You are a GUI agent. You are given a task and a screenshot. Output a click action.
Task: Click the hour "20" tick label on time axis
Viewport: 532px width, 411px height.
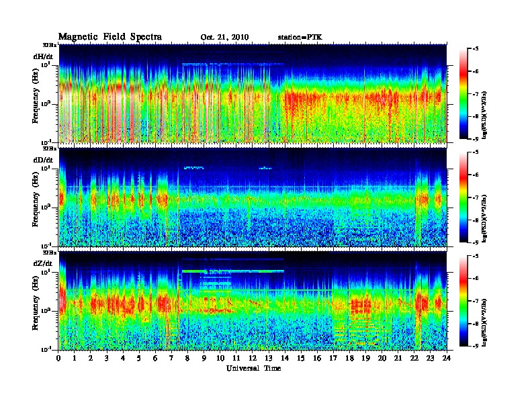pos(382,358)
